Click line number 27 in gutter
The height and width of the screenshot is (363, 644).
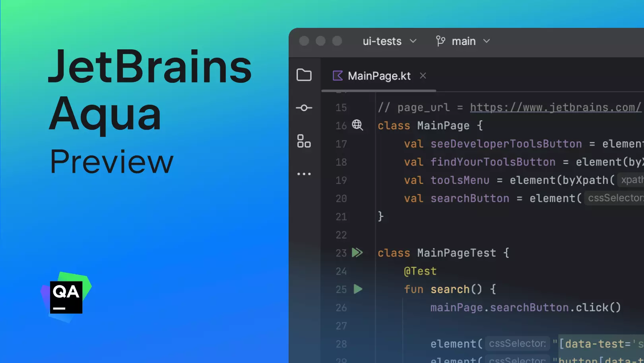tap(341, 326)
